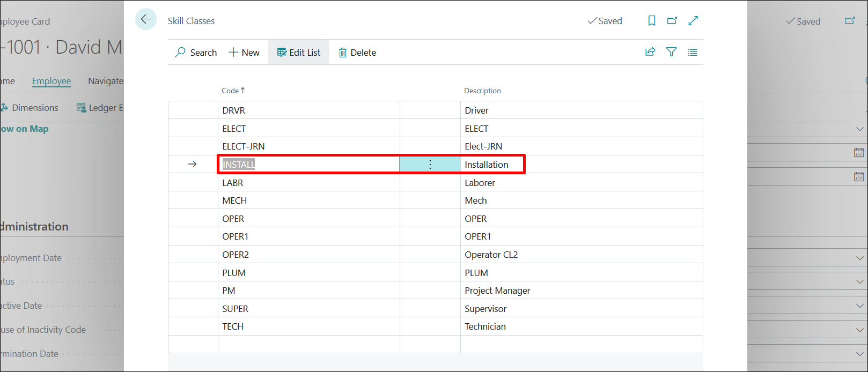Click New to add a skill class
Viewport: 868px width, 372px height.
pos(244,53)
